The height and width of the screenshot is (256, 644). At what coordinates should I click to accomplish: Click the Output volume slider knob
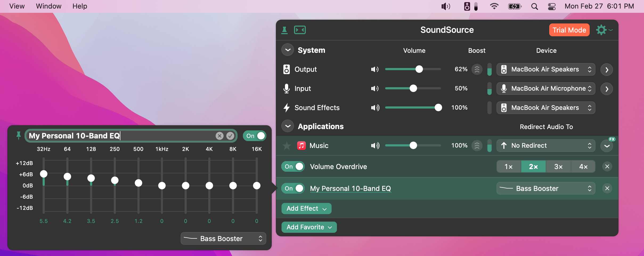tap(419, 69)
